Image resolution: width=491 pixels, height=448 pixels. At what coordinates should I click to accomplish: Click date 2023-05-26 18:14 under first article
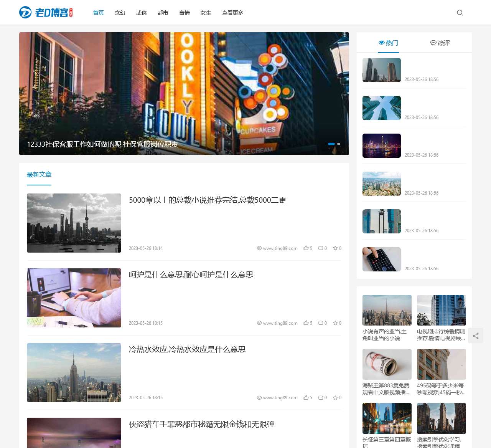(146, 248)
